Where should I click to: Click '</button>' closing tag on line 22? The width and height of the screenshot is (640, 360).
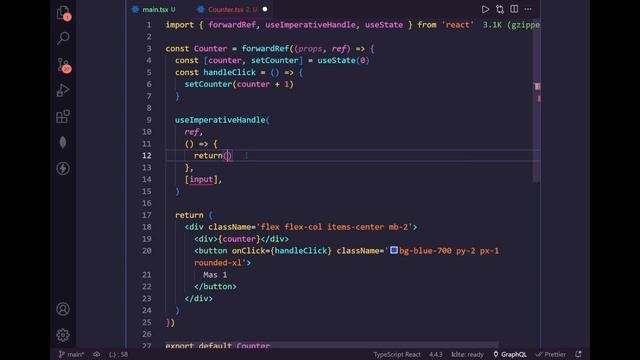tap(215, 287)
